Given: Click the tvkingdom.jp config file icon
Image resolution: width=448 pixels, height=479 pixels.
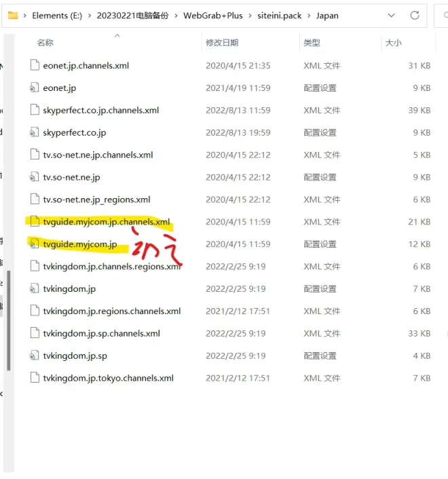Looking at the screenshot, I should coord(34,289).
